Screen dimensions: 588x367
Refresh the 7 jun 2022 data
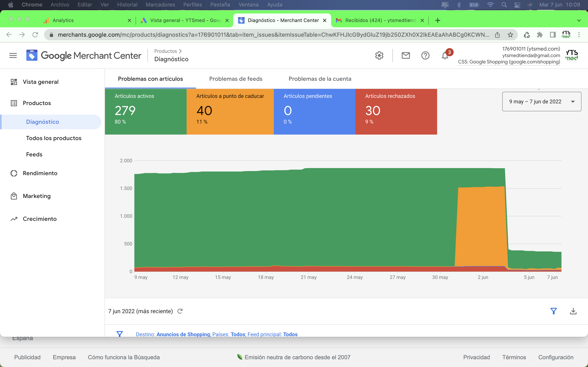pyautogui.click(x=180, y=311)
